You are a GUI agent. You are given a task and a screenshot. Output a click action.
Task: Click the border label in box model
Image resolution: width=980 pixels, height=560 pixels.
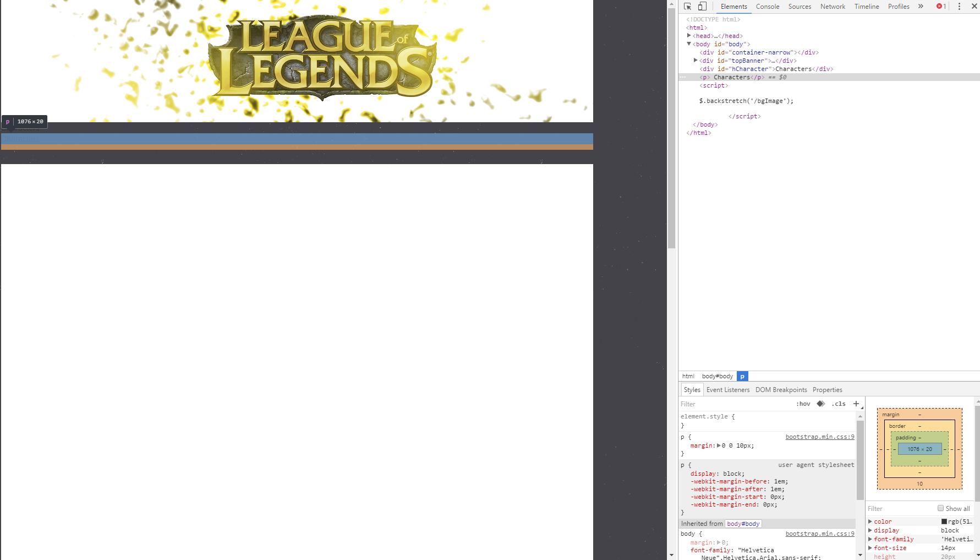coord(897,426)
